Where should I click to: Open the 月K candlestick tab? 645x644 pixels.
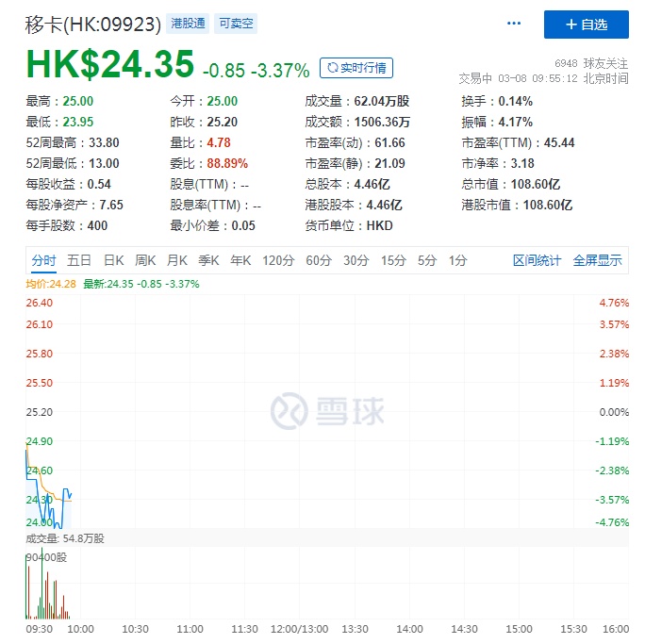(177, 260)
